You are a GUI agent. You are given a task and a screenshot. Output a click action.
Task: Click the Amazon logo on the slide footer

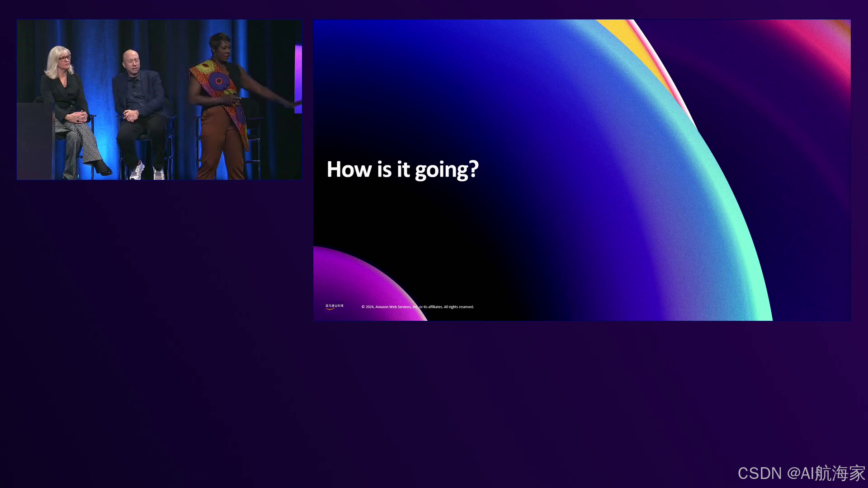click(334, 306)
